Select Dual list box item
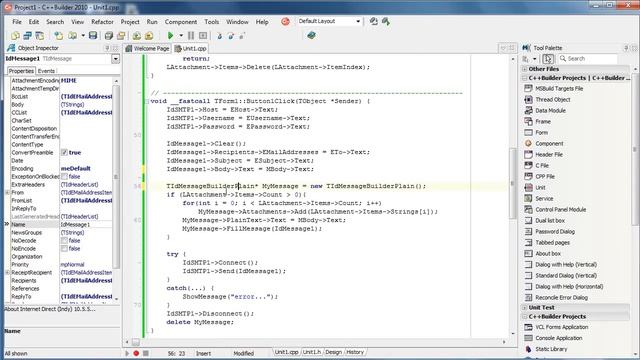This screenshot has width=640, height=360. point(550,221)
